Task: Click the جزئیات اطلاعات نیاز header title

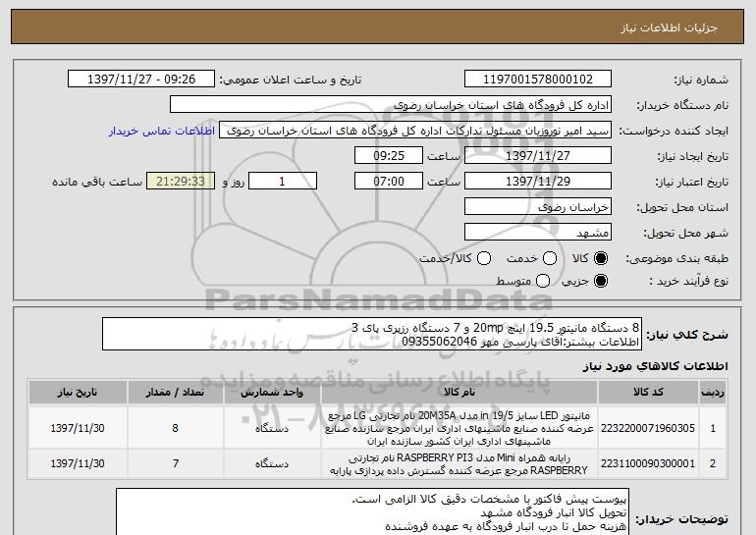Action: 669,27
